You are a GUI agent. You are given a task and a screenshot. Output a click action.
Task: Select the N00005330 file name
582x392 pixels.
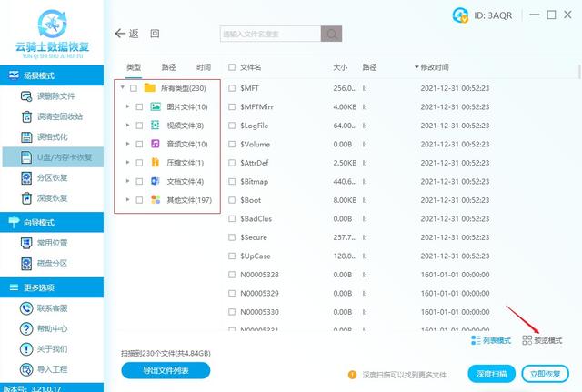[259, 312]
